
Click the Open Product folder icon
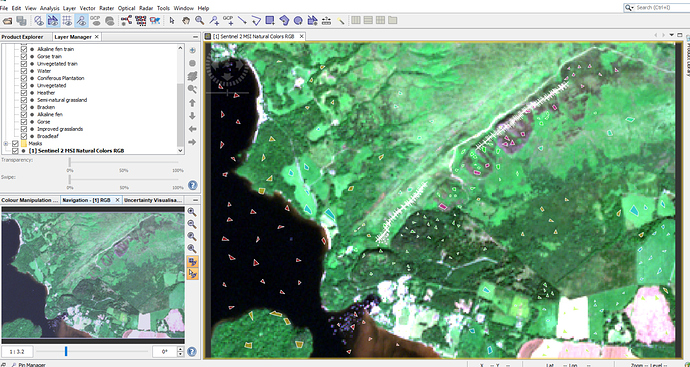click(x=7, y=20)
